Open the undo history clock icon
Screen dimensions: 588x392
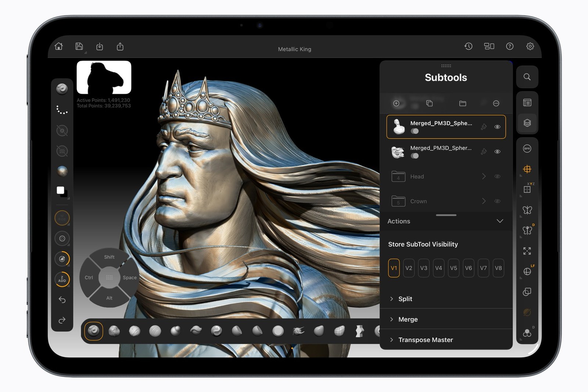pyautogui.click(x=468, y=46)
